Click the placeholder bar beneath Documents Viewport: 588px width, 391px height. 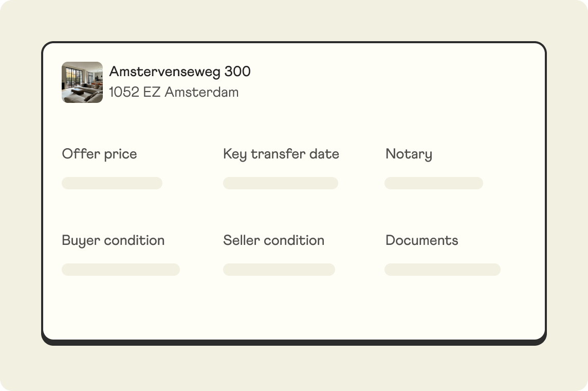click(443, 270)
